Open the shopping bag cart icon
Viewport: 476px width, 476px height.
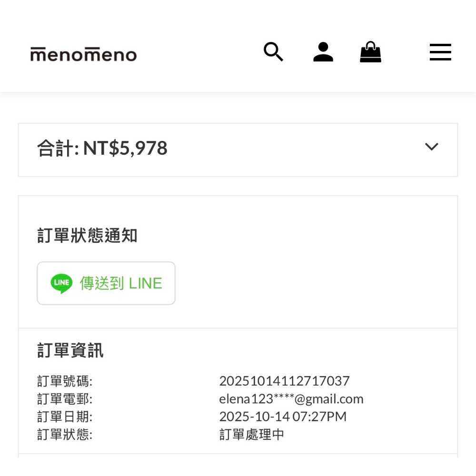pos(370,52)
